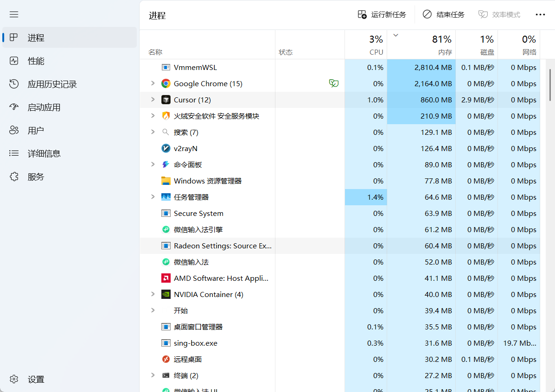Expand the 开始 process group
Screen dimensions: 555x392
point(153,310)
